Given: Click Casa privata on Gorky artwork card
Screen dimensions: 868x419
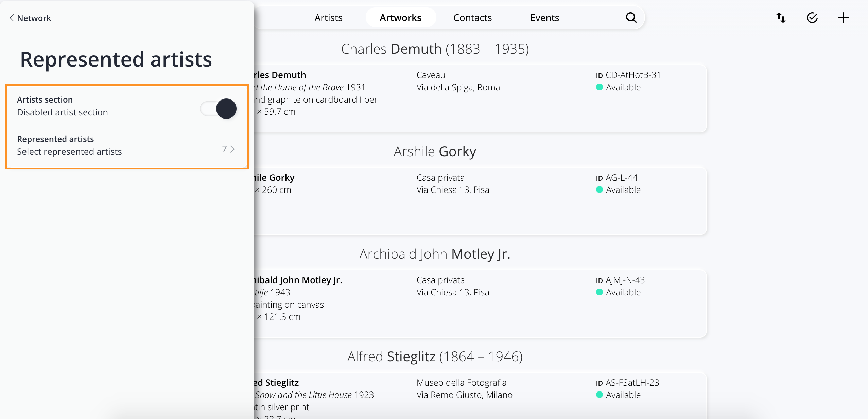Looking at the screenshot, I should pyautogui.click(x=440, y=178).
